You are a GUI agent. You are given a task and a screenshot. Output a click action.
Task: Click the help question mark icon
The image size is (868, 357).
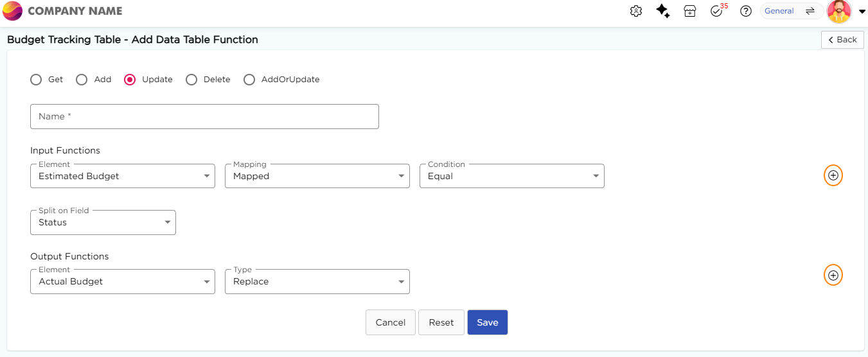tap(746, 11)
